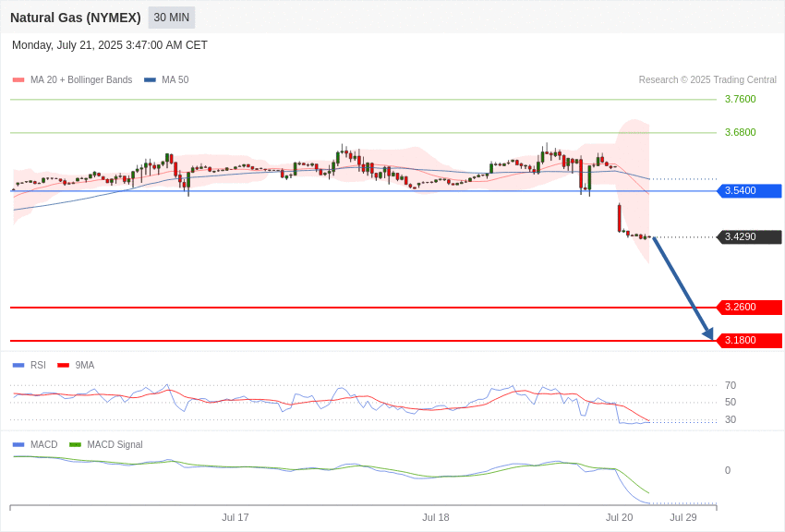Click the 3.6800 resistance level label
785x532 pixels.
(x=740, y=133)
